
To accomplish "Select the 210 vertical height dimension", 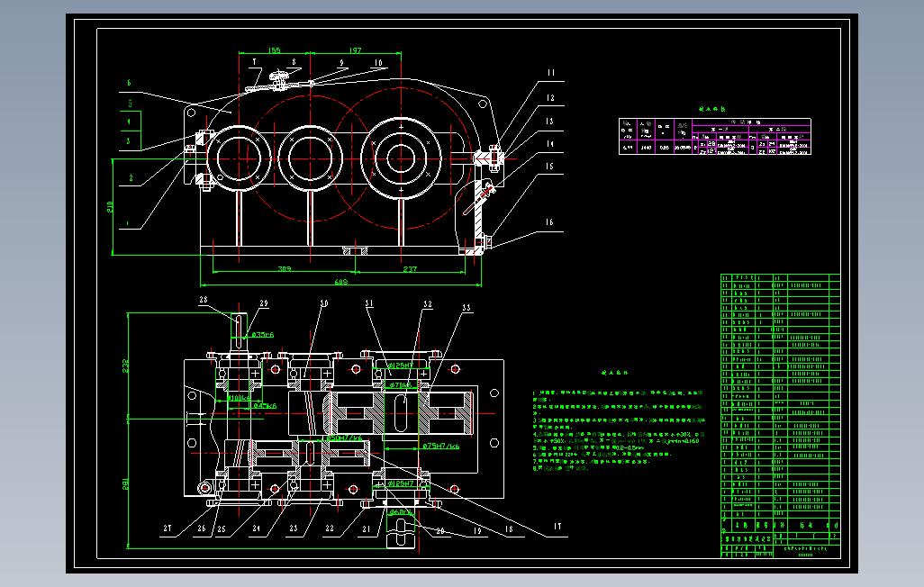I will point(110,207).
